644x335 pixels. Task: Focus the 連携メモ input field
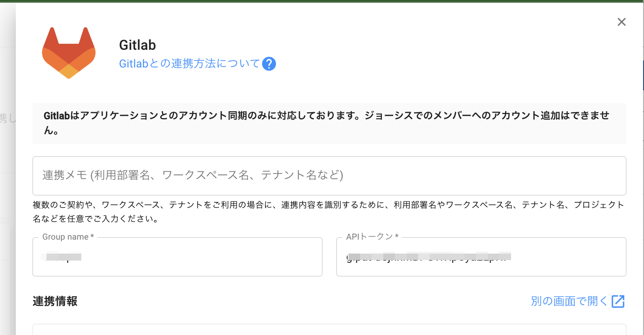[329, 175]
